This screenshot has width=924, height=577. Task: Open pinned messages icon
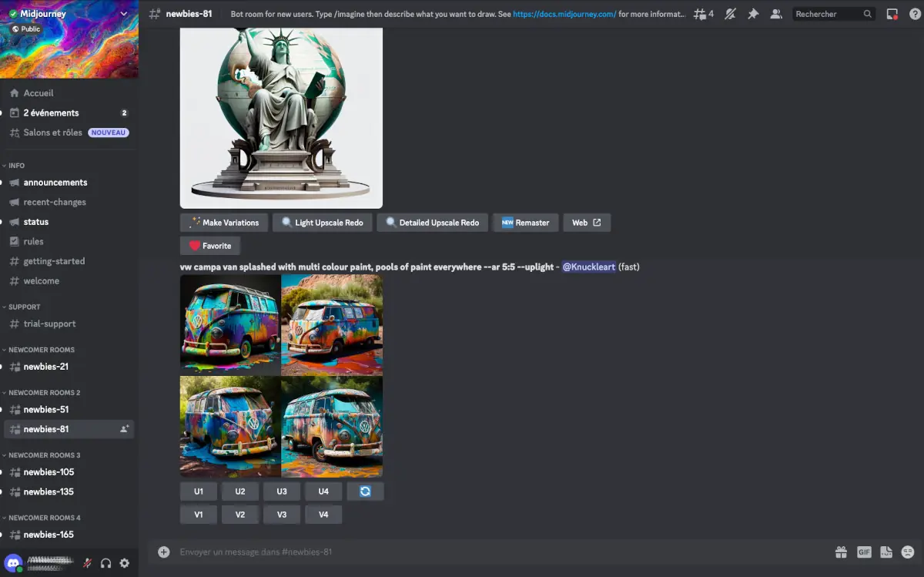(753, 14)
